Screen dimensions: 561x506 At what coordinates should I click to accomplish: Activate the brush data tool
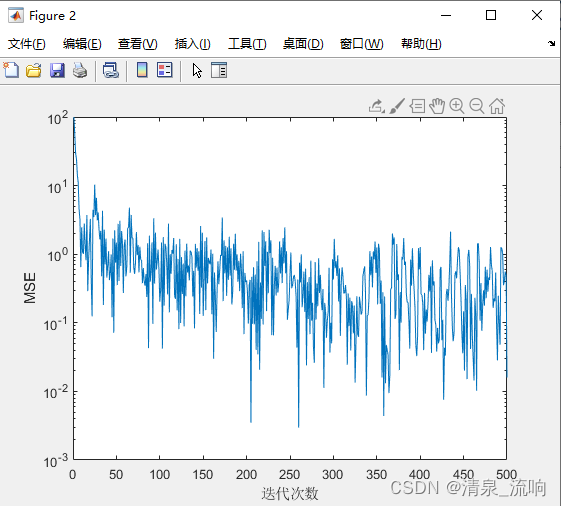click(397, 106)
